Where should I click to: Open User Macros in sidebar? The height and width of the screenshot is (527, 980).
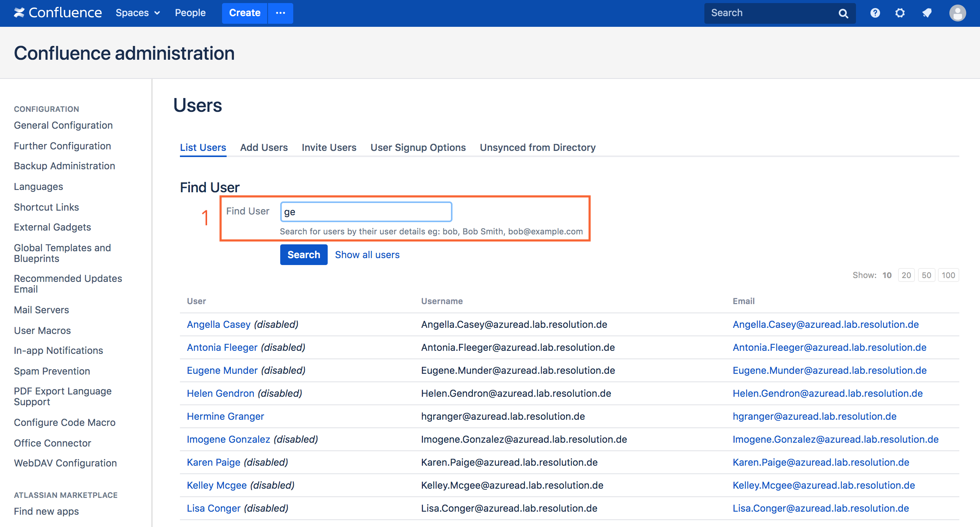point(42,331)
